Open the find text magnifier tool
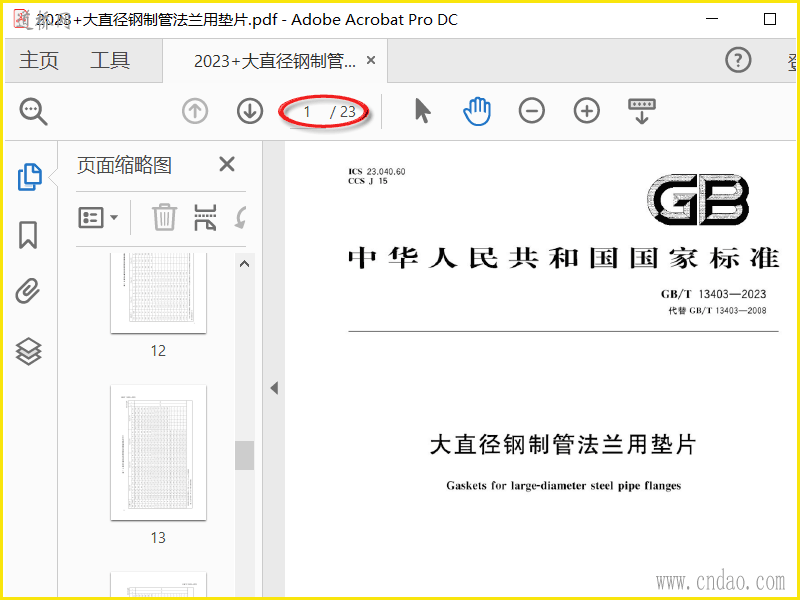 coord(34,111)
